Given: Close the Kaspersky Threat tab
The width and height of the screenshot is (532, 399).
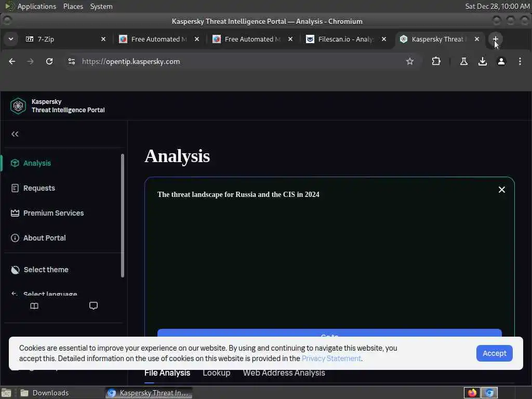Looking at the screenshot, I should pos(477,39).
